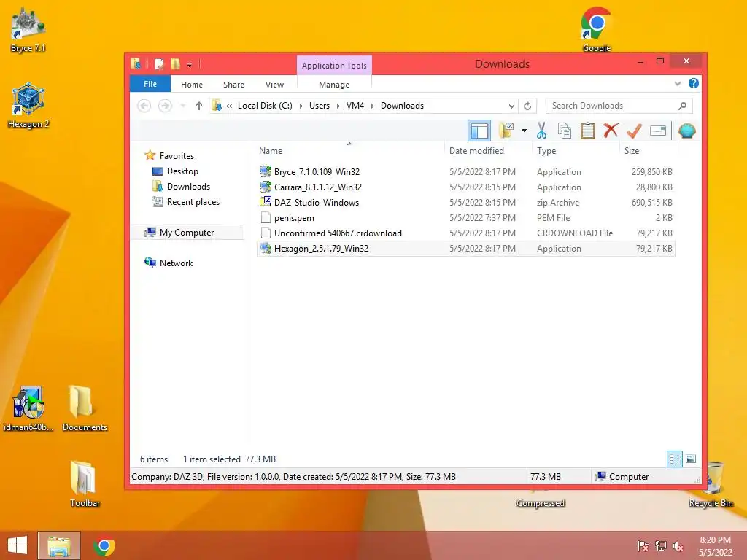The width and height of the screenshot is (747, 560).
Task: Switch to the Share ribbon tab
Action: click(233, 85)
